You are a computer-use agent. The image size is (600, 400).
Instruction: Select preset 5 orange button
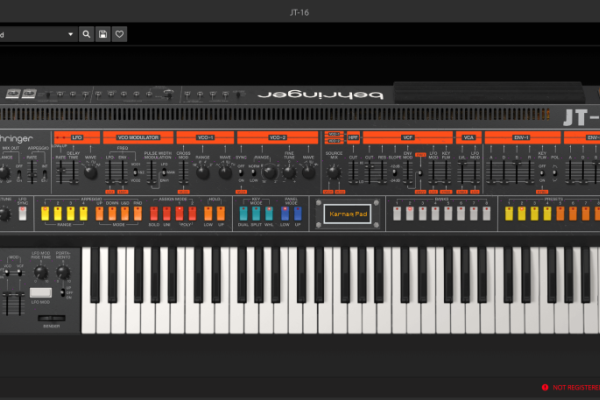[x=560, y=214]
